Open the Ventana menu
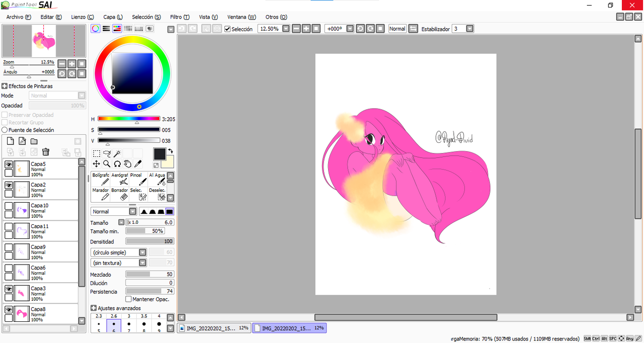 pos(242,17)
